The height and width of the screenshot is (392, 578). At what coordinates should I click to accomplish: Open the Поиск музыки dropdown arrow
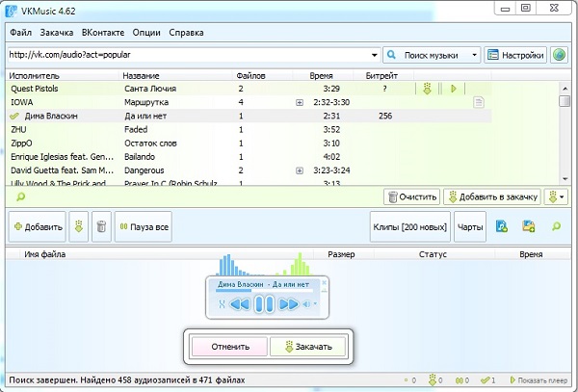pyautogui.click(x=474, y=55)
